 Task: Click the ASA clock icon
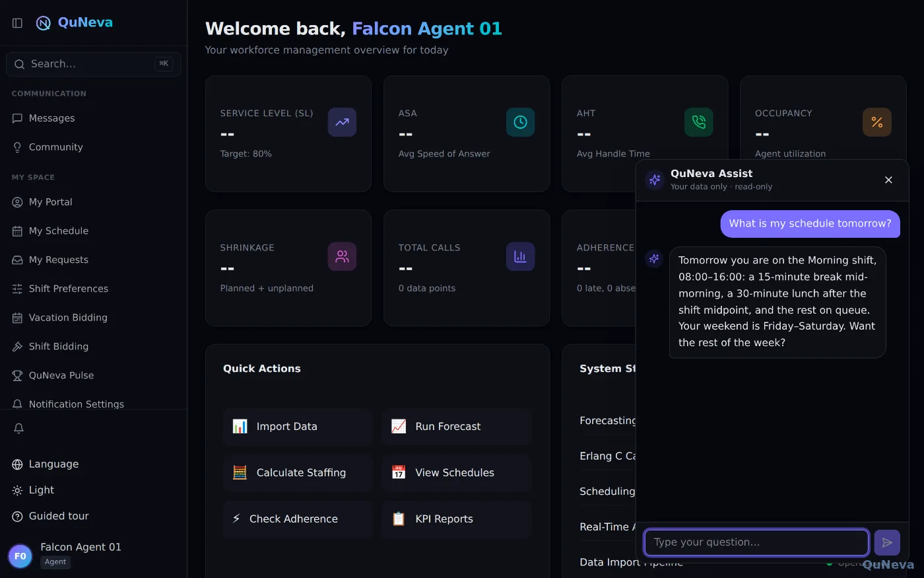pyautogui.click(x=520, y=122)
